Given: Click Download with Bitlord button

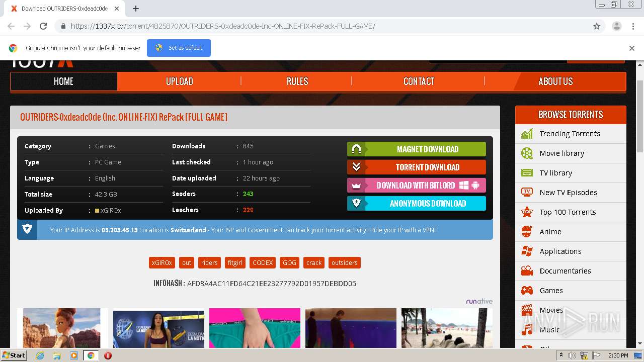Looking at the screenshot, I should click(417, 185).
